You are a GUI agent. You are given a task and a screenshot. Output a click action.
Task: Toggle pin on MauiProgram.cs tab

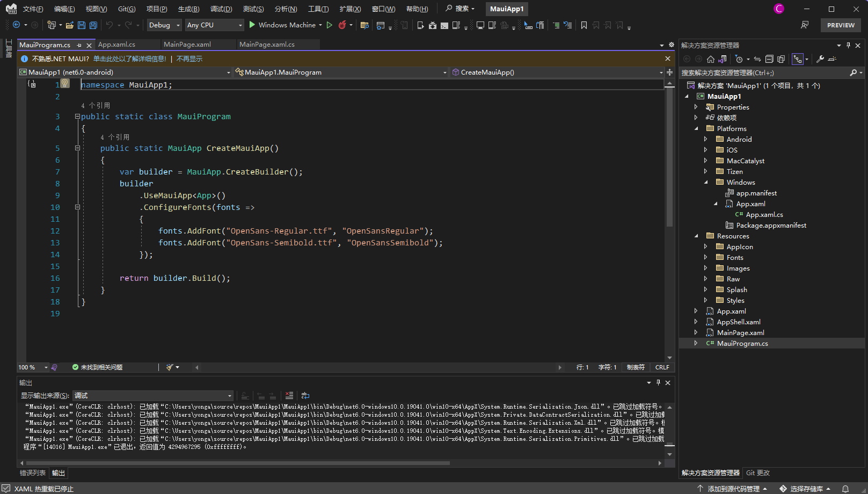pyautogui.click(x=79, y=45)
